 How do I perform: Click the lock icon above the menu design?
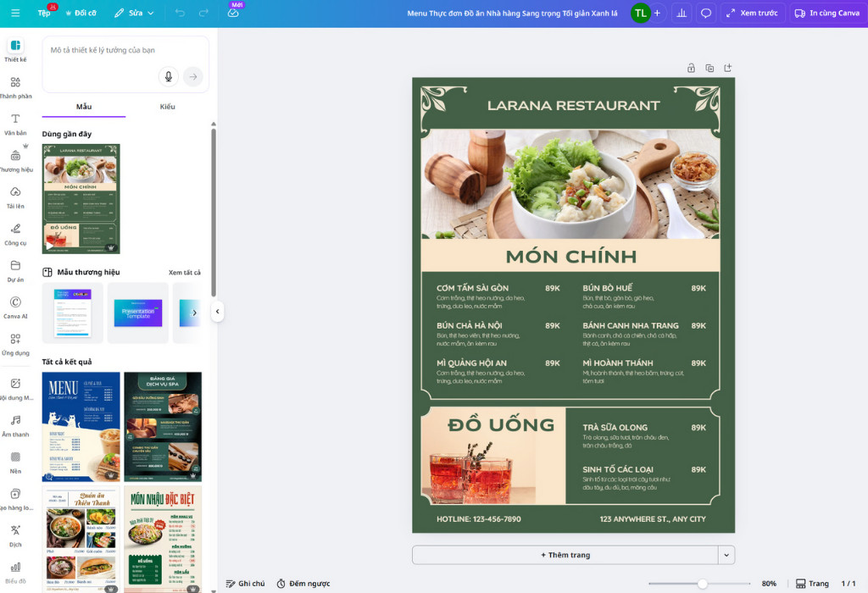tap(691, 67)
